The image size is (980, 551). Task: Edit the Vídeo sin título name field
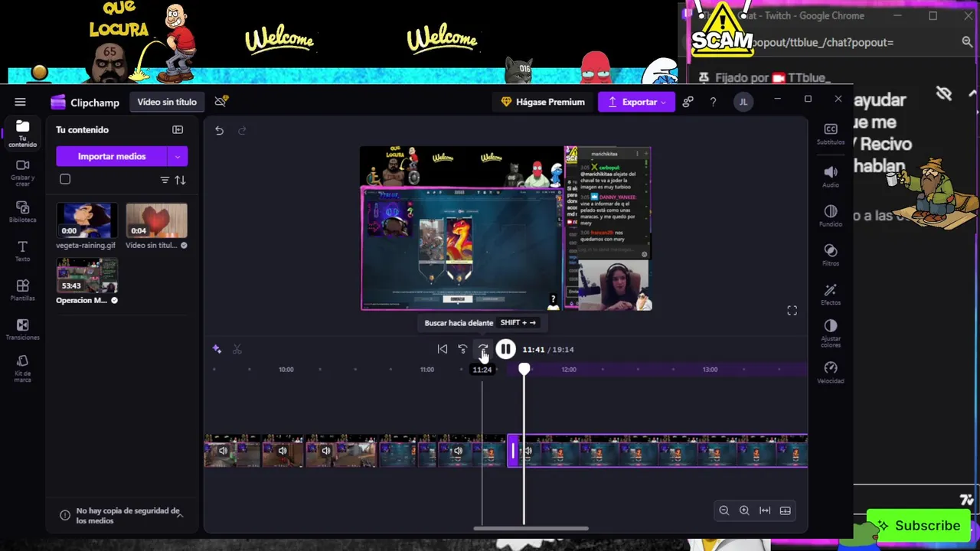(x=167, y=102)
